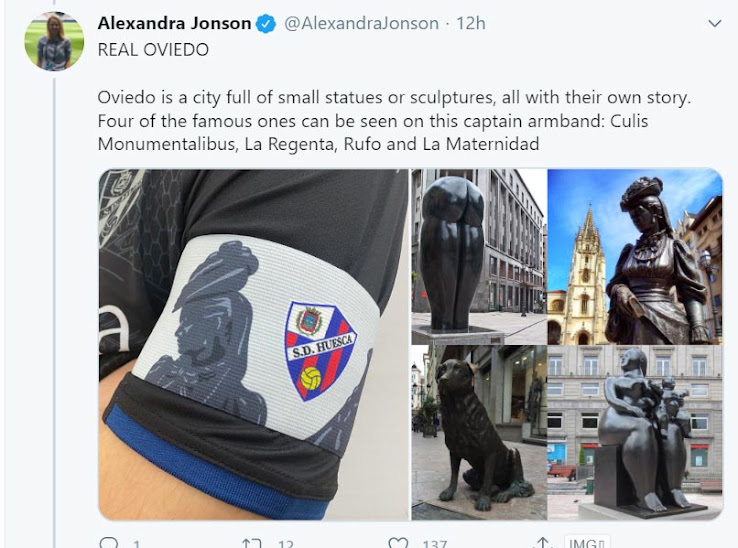
Task: Like the tweet with the heart icon
Action: [x=398, y=543]
